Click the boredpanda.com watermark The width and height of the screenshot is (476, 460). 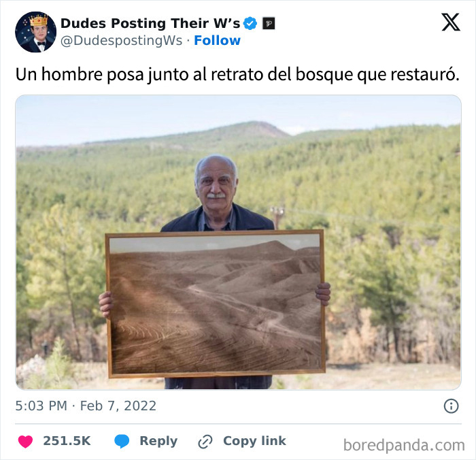coord(404,446)
